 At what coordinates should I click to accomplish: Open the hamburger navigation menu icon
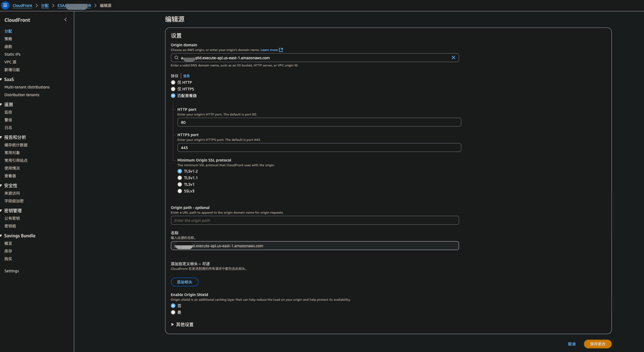[5, 6]
